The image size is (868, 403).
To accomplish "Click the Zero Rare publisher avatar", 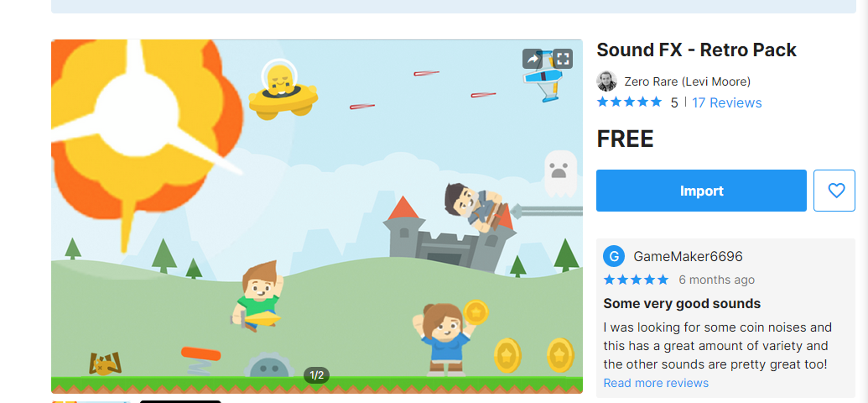I will pyautogui.click(x=606, y=81).
